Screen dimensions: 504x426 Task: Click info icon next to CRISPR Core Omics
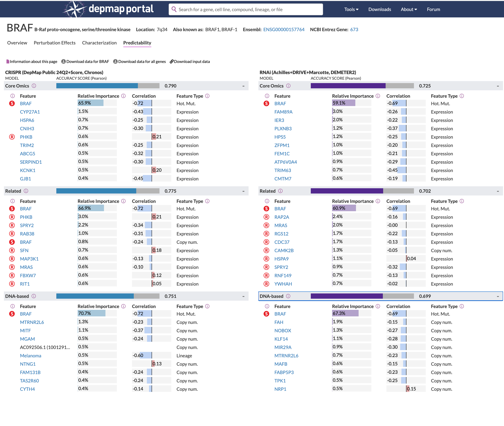[34, 86]
